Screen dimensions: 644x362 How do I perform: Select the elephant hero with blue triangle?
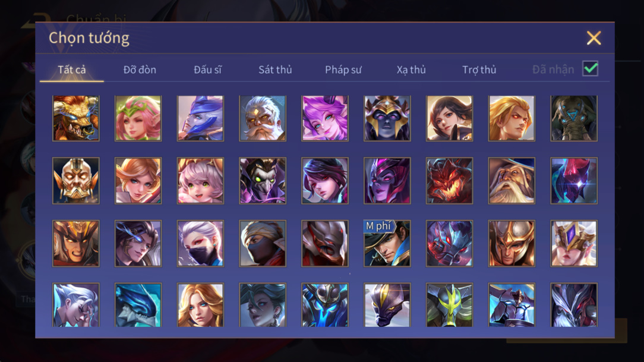tap(574, 118)
